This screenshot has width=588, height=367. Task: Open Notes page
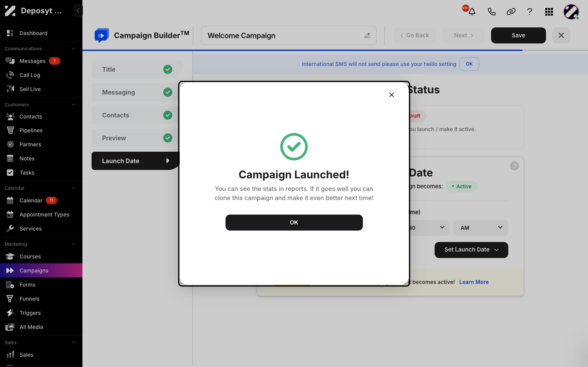click(41, 159)
